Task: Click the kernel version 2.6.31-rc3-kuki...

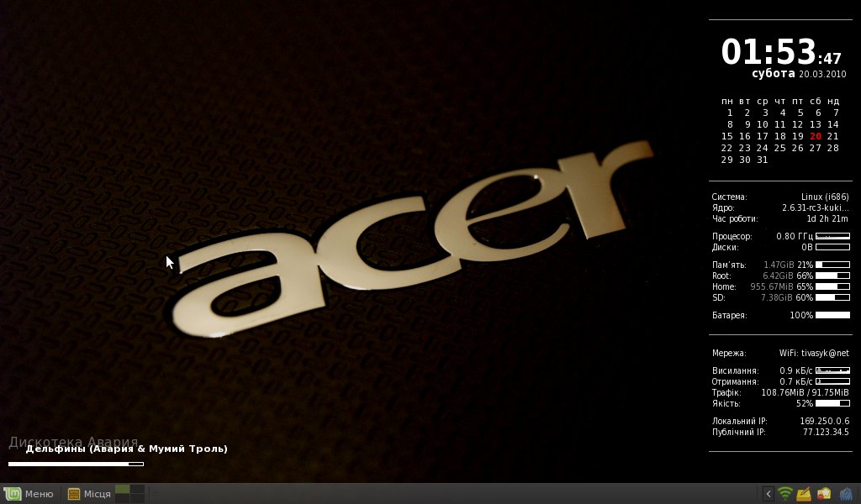Action: click(816, 207)
